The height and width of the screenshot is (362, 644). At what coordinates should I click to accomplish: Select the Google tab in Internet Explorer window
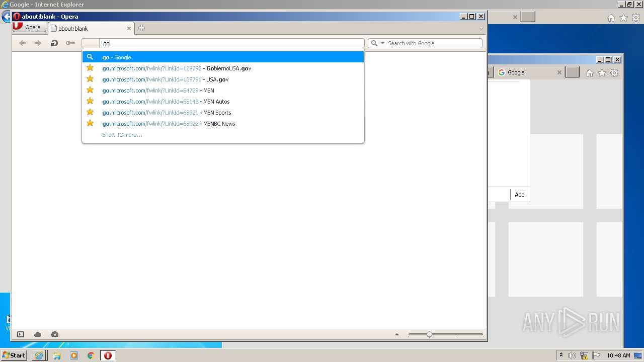[529, 72]
